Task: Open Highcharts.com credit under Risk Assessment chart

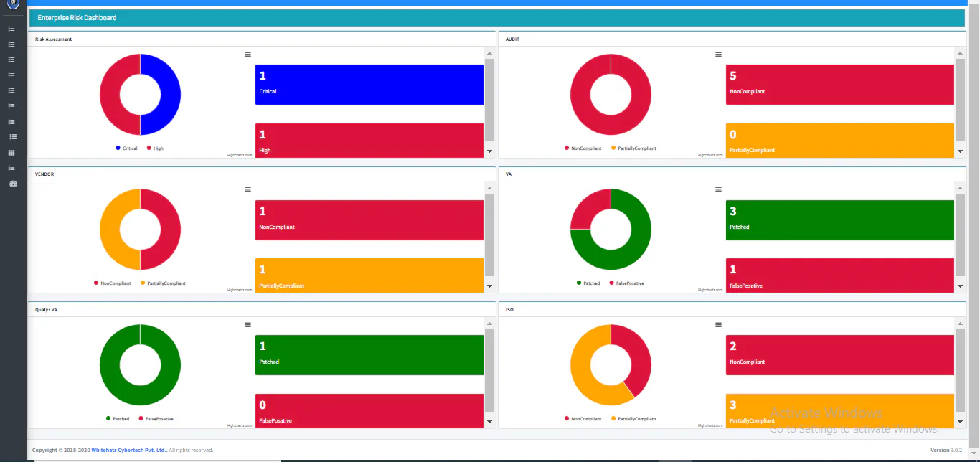Action: tap(240, 154)
